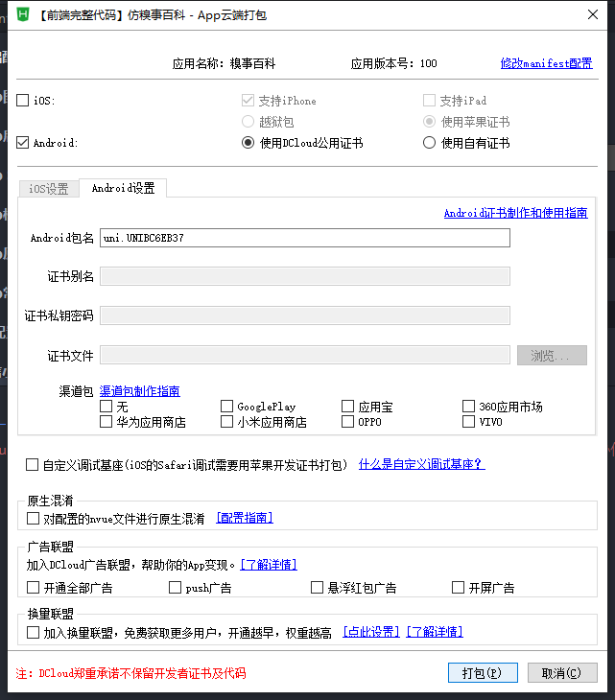Check the 应用宝 channel checkbox
Viewport: 615px width, 700px height.
pos(348,407)
